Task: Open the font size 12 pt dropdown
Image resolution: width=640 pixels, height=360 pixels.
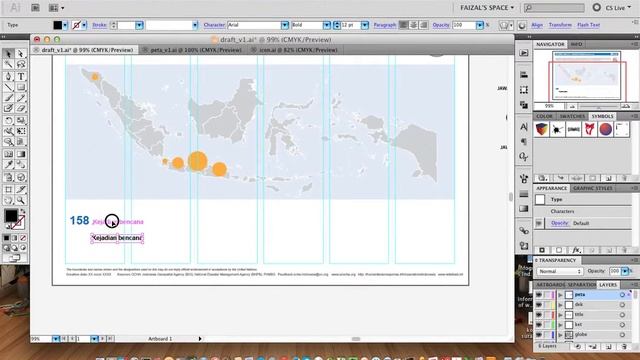Action: (365, 25)
